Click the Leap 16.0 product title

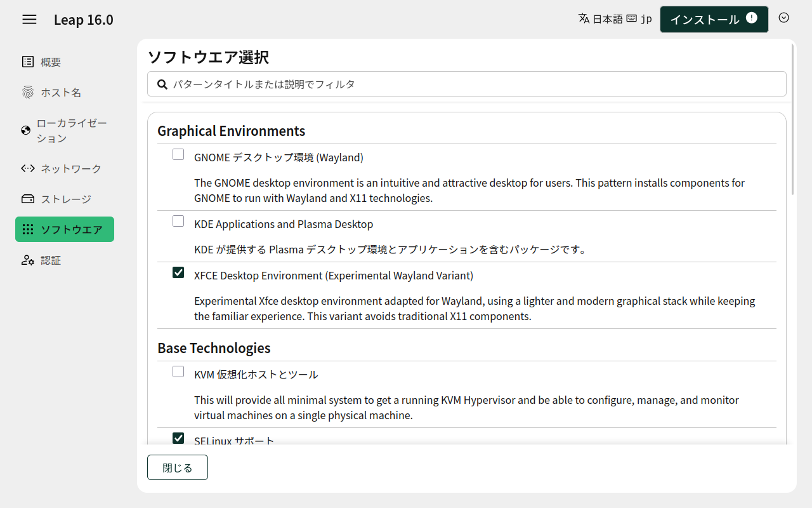coord(84,20)
